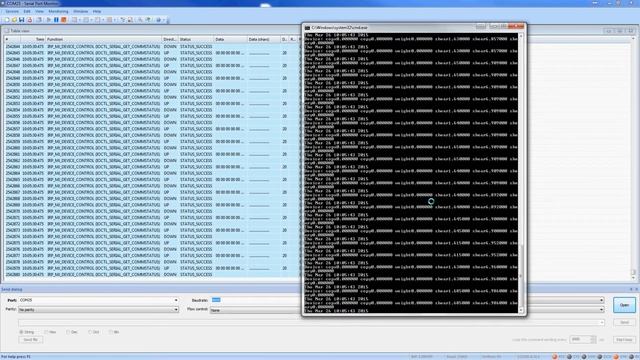Screen dimensions: 640x360
Task: Click the Data (chars) column header
Action: [x=264, y=39]
